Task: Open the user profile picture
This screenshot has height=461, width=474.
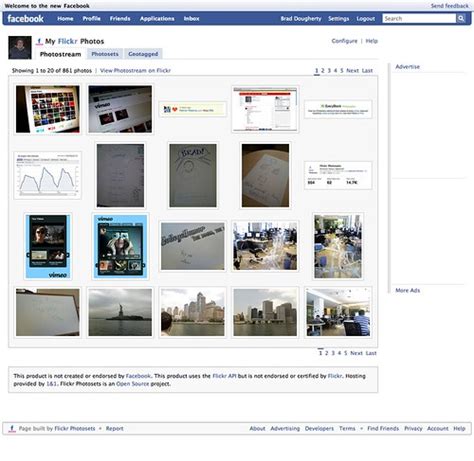Action: [20, 48]
